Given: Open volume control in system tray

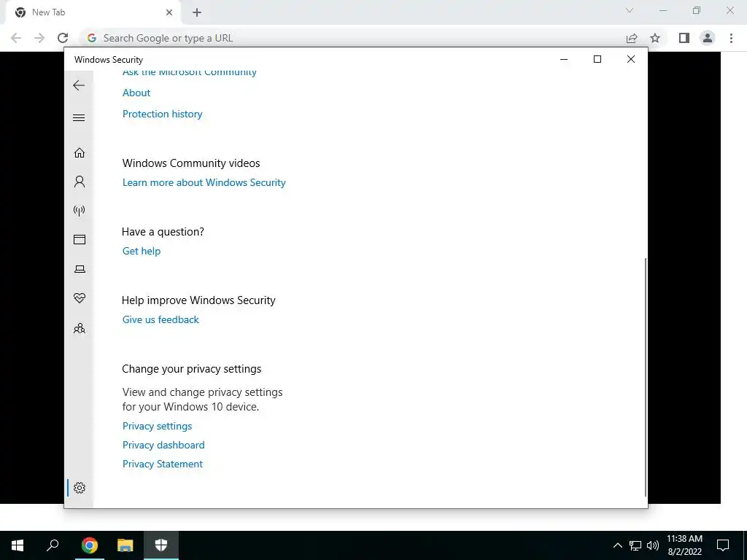Looking at the screenshot, I should [653, 545].
